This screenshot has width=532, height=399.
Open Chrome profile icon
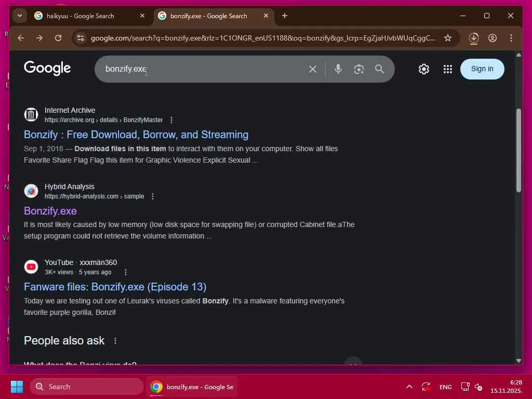493,38
